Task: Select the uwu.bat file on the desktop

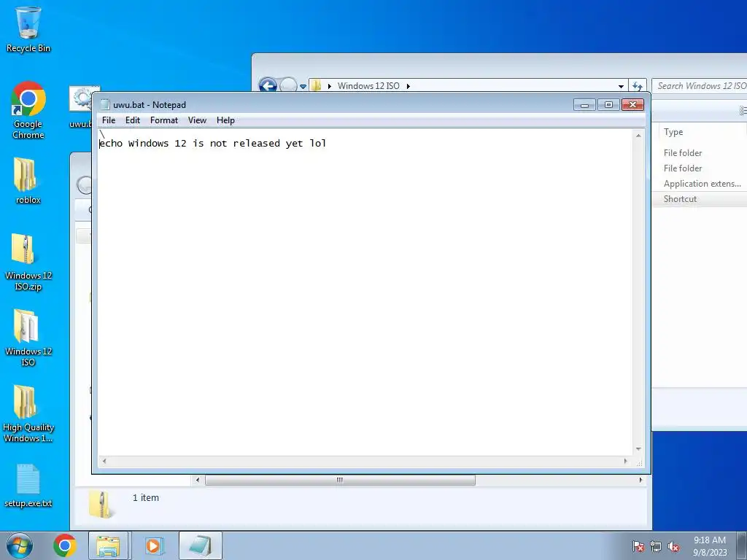Action: click(80, 107)
